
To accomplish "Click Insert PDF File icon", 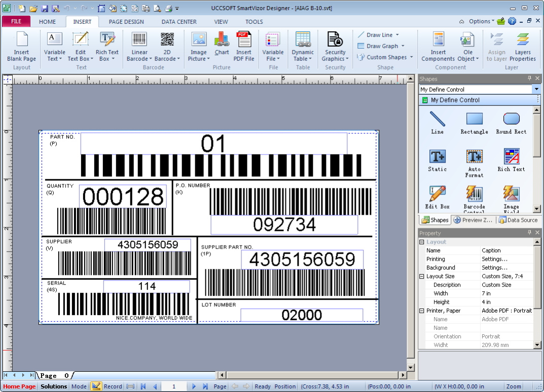I will coord(244,40).
